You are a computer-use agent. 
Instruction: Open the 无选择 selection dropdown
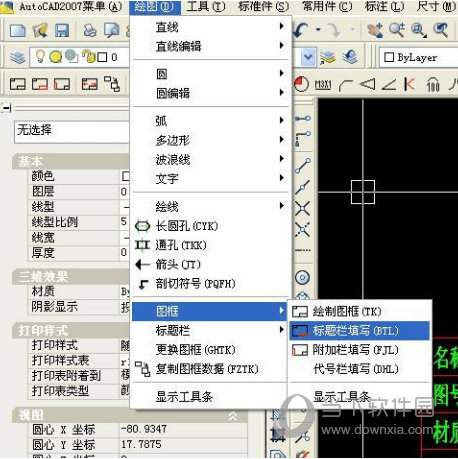click(71, 132)
